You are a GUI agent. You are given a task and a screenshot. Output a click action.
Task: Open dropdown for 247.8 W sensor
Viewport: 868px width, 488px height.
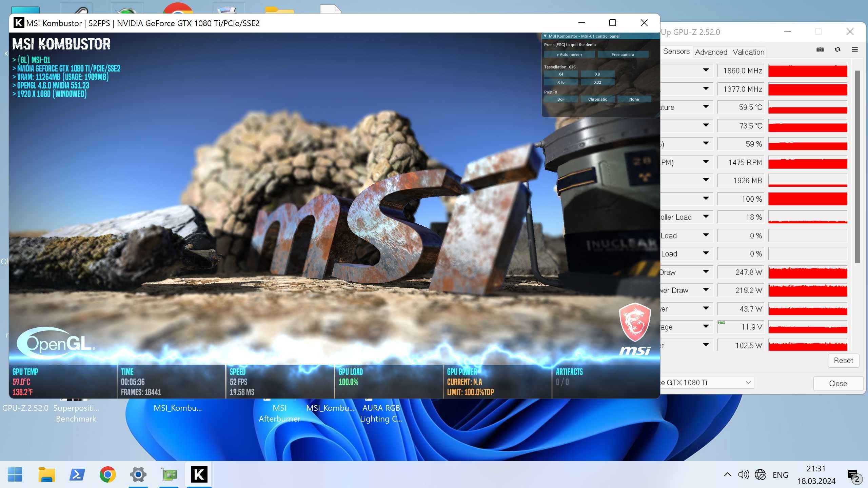(x=706, y=271)
